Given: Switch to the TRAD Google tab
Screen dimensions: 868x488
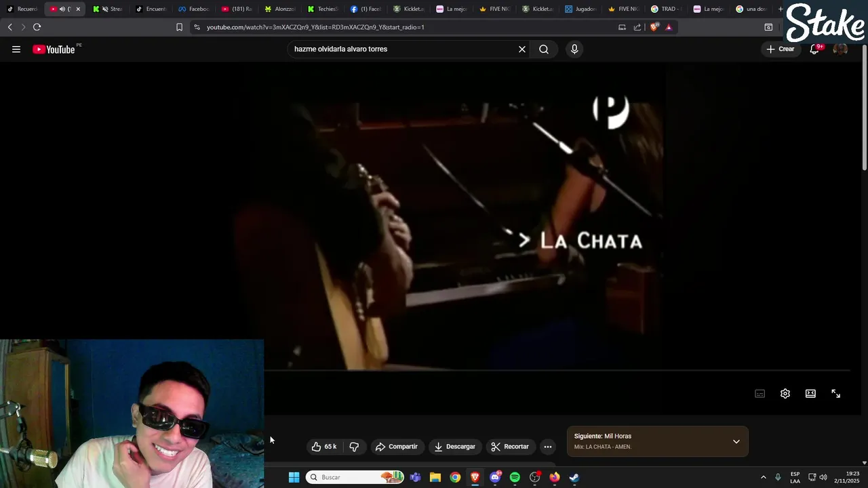Looking at the screenshot, I should coord(666,9).
